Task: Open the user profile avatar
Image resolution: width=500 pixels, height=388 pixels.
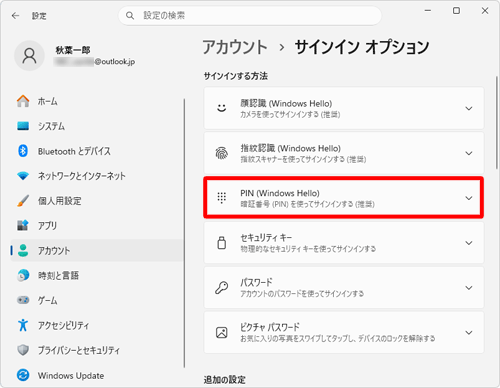Action: click(x=29, y=56)
